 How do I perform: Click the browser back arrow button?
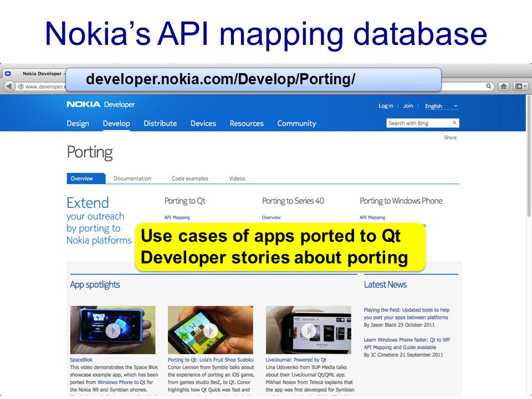pyautogui.click(x=9, y=86)
